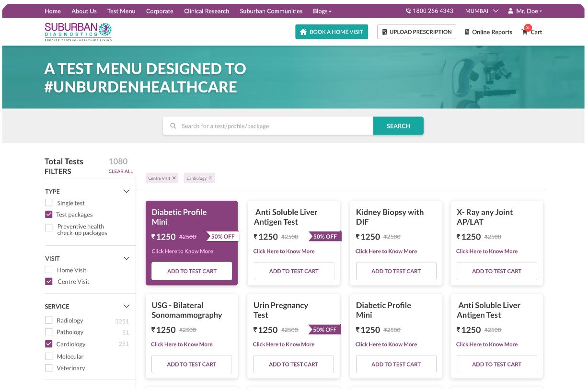Uncheck the Centre Visit checkbox
Viewport: 588px width, 389px height.
[49, 282]
